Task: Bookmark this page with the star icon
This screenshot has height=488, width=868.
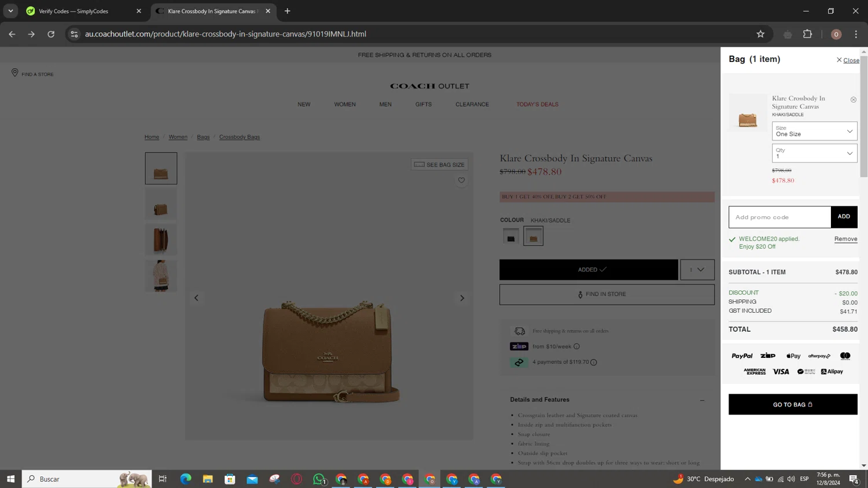Action: (x=760, y=34)
